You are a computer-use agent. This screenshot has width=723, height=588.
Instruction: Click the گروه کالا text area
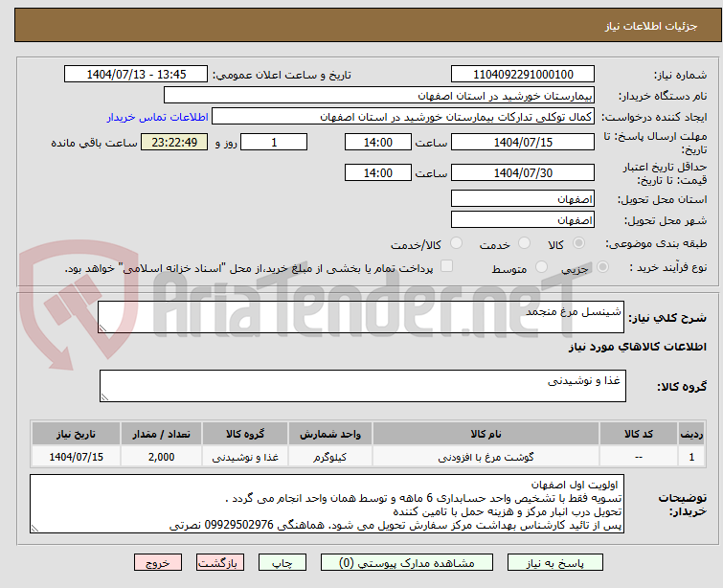point(362,386)
